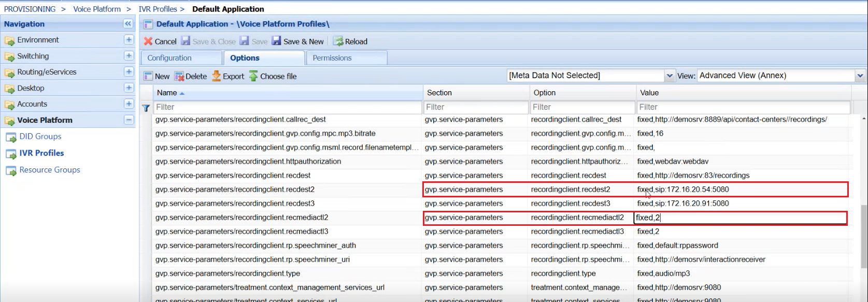Click the Cancel icon in toolbar
Viewport: 868px width, 302px height.
coord(149,41)
